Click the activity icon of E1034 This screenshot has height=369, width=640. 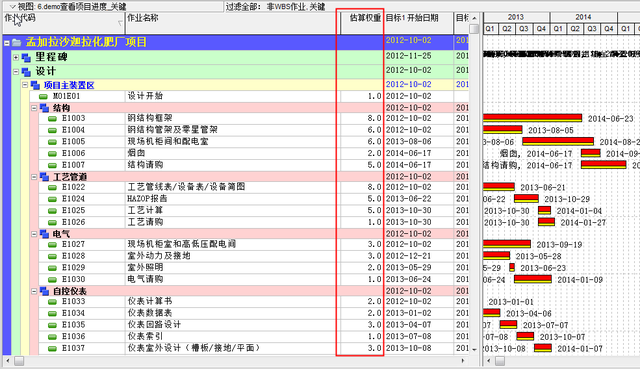(x=52, y=313)
